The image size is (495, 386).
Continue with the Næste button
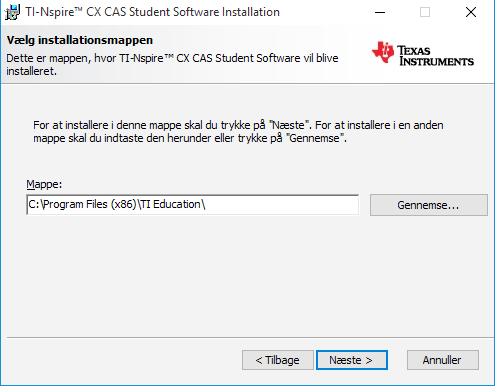(352, 360)
